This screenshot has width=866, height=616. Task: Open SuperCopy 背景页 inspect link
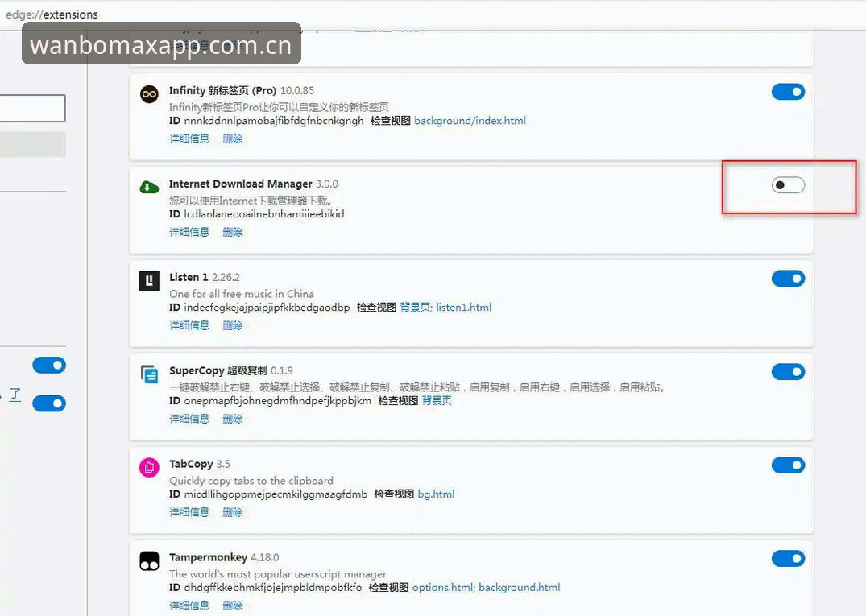tap(437, 400)
